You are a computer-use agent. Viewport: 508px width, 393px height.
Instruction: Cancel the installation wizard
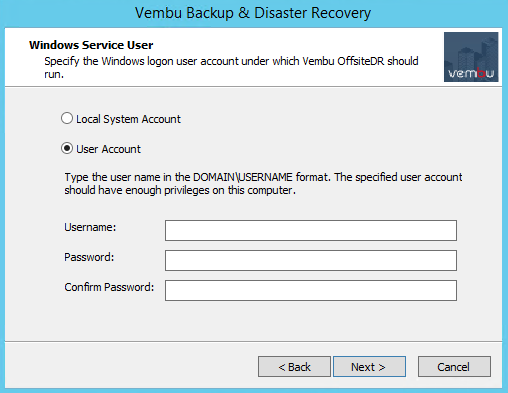[x=454, y=367]
